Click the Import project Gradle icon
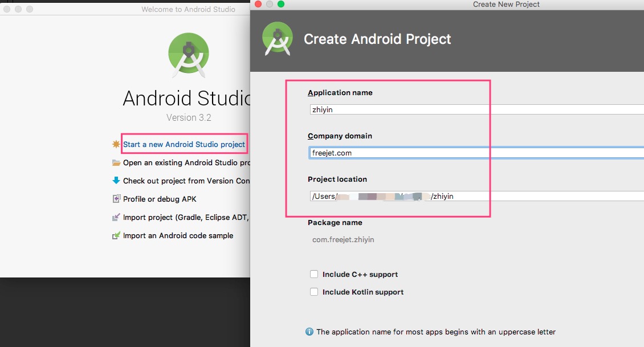The width and height of the screenshot is (644, 347). (116, 217)
